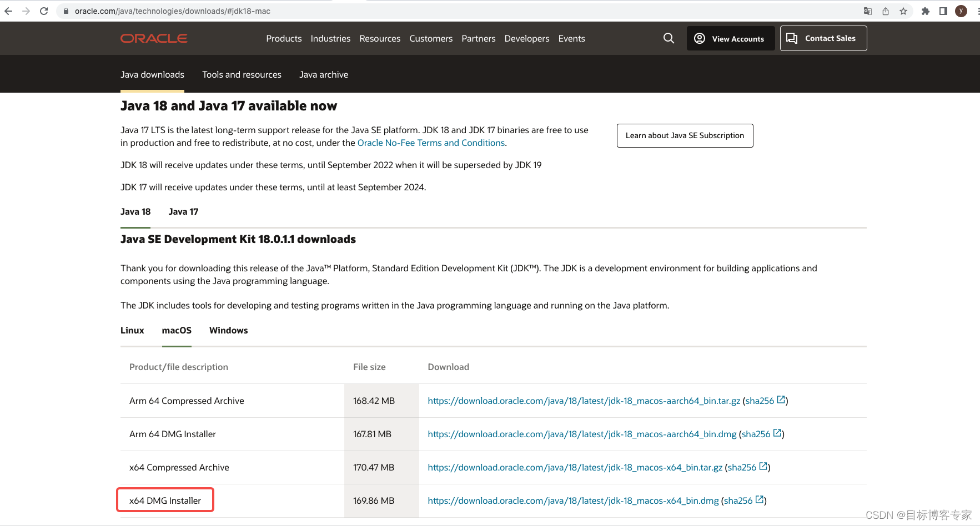Switch to the macOS downloads tab
Image resolution: width=980 pixels, height=526 pixels.
coord(177,331)
